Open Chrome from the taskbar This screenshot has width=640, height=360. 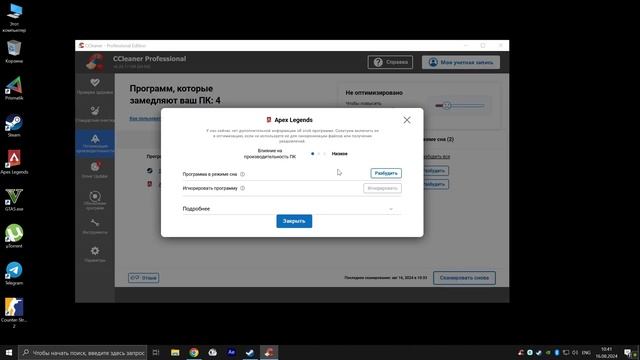coord(194,352)
